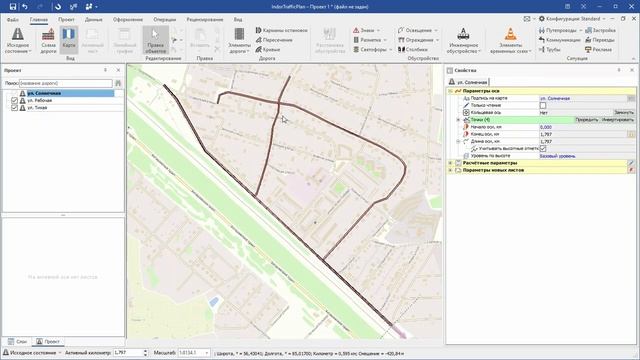Toggle Учитывать высотные отметки checkbox

coord(543,149)
